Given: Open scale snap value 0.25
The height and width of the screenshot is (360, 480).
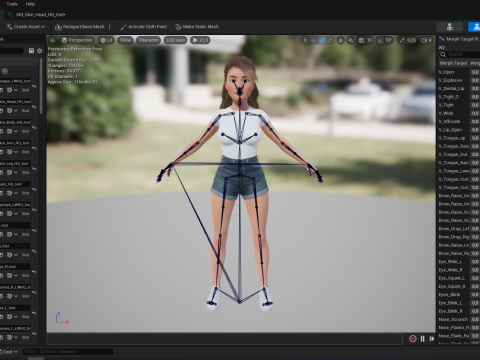Looking at the screenshot, I should click(x=411, y=40).
